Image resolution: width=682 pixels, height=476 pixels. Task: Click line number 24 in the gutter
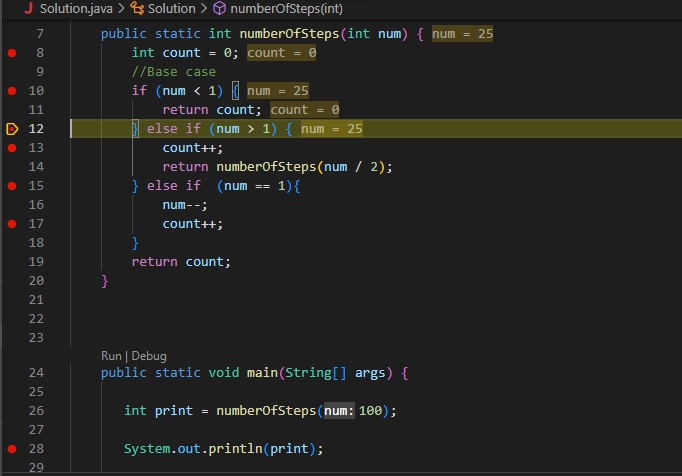click(36, 372)
